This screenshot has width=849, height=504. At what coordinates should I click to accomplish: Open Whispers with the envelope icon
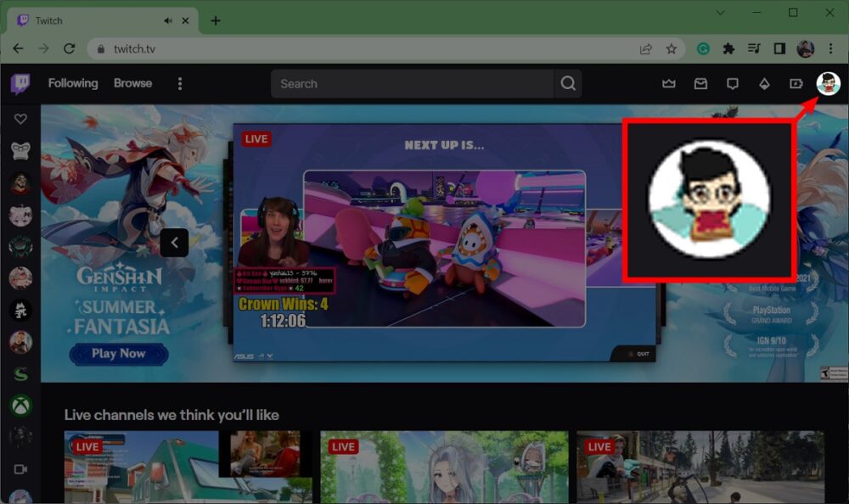(700, 83)
